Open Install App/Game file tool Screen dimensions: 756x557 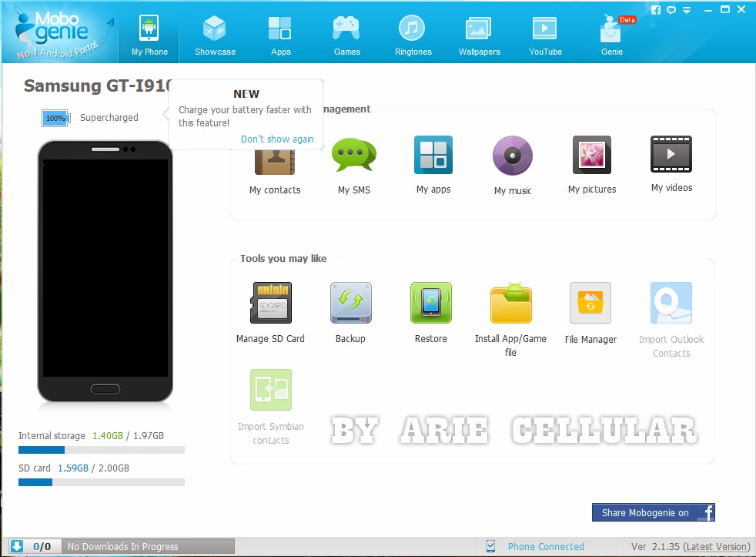[x=510, y=320]
